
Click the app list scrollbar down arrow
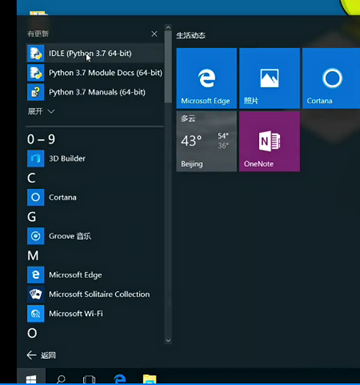pyautogui.click(x=168, y=341)
